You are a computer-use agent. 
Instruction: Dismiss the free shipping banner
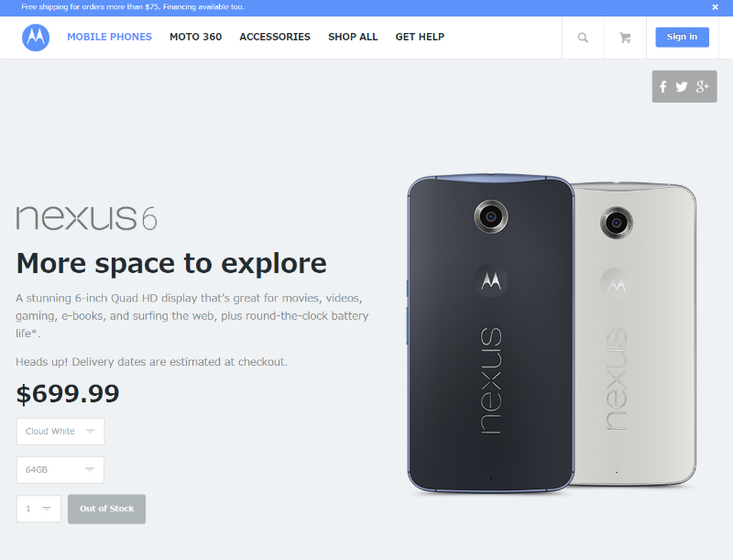click(x=715, y=7)
